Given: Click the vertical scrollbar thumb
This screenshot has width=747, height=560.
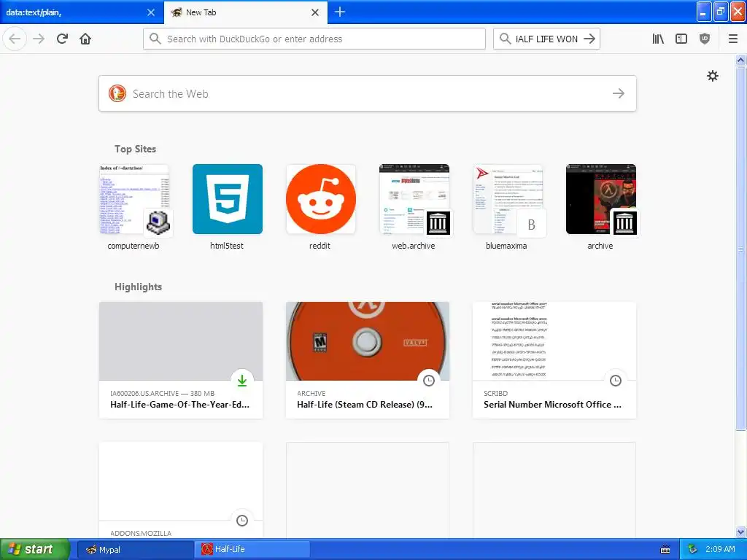Looking at the screenshot, I should 740,248.
